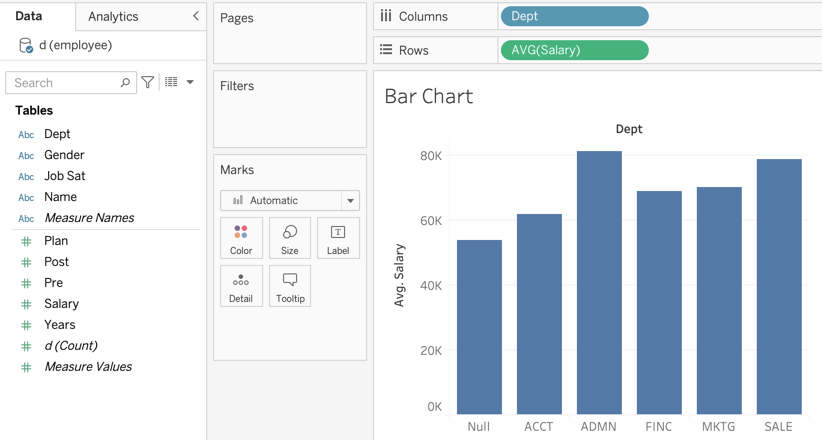Select the Gender dimension field
The height and width of the screenshot is (440, 822).
64,155
